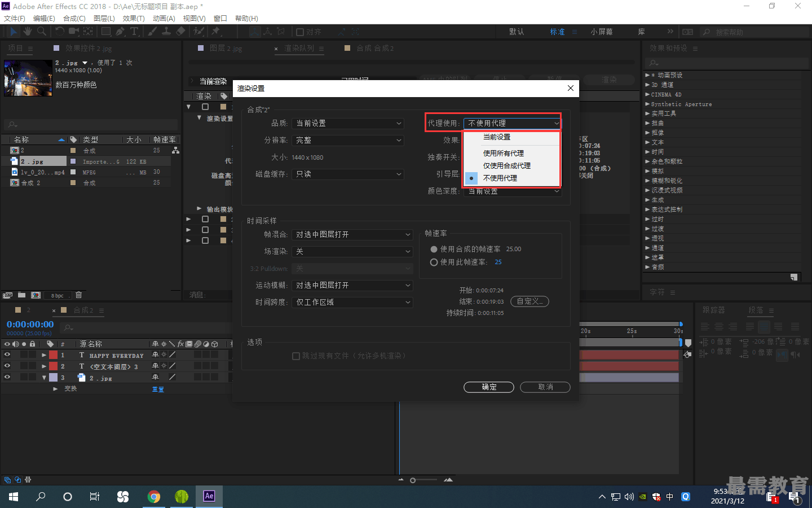Viewport: 812px width, 508px height.
Task: Open Windows Start menu
Action: [x=14, y=496]
